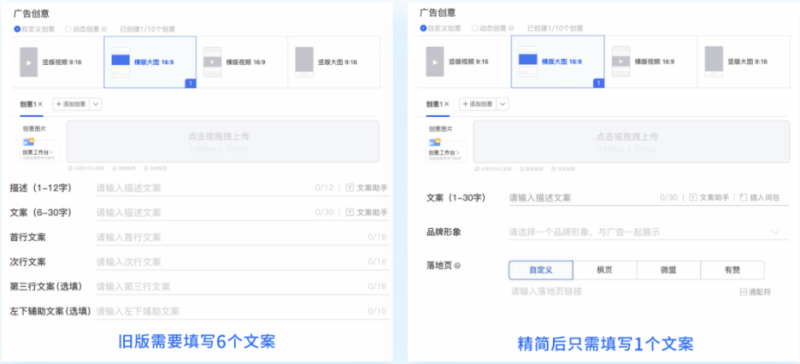
Task: Open 文案助手 in 文案（1-30字）row
Action: click(709, 198)
